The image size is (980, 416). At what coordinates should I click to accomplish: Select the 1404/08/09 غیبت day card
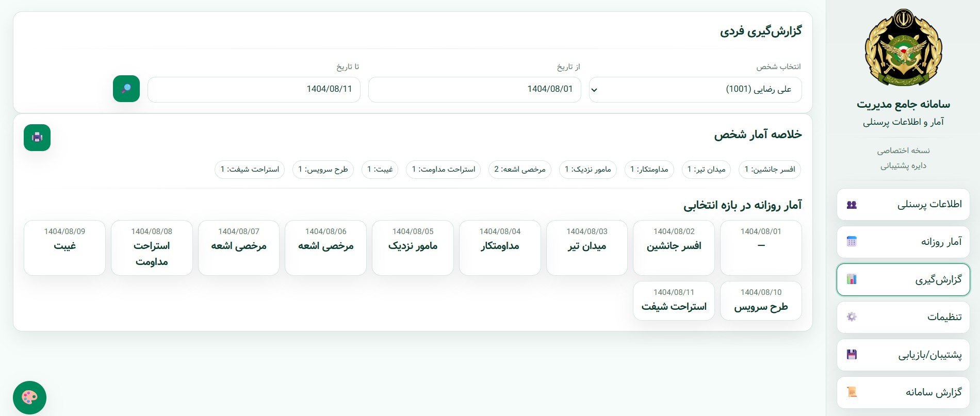(64, 248)
